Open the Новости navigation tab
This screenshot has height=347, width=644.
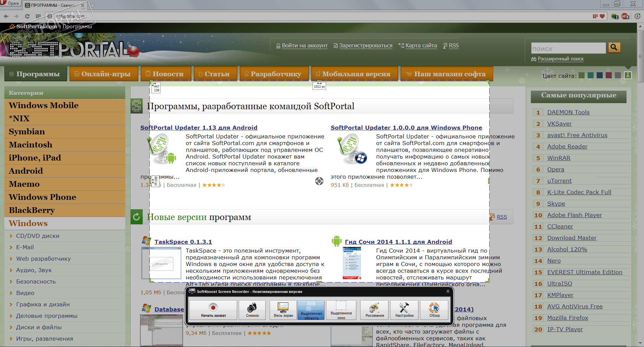tap(166, 74)
